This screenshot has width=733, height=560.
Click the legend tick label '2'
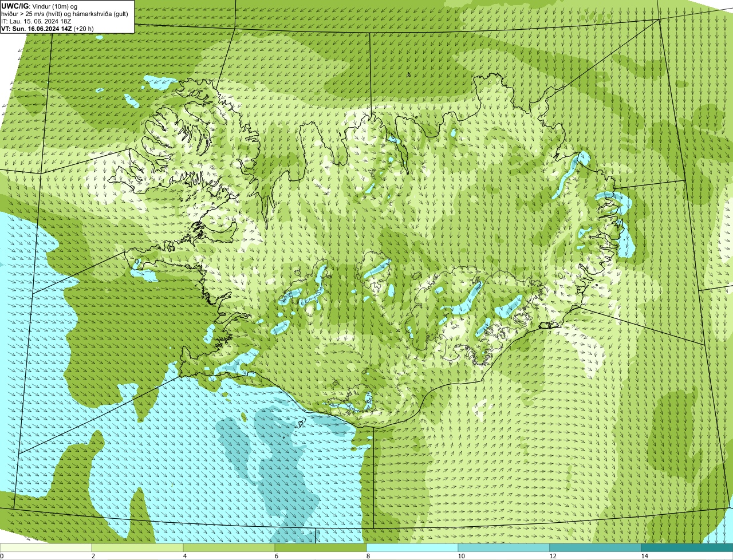[x=93, y=556]
